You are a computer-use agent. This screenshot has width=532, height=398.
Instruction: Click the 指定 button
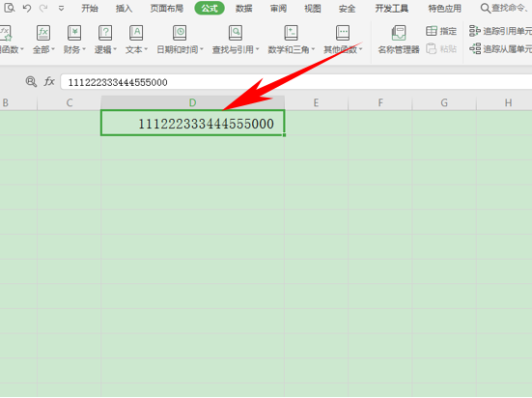[441, 31]
